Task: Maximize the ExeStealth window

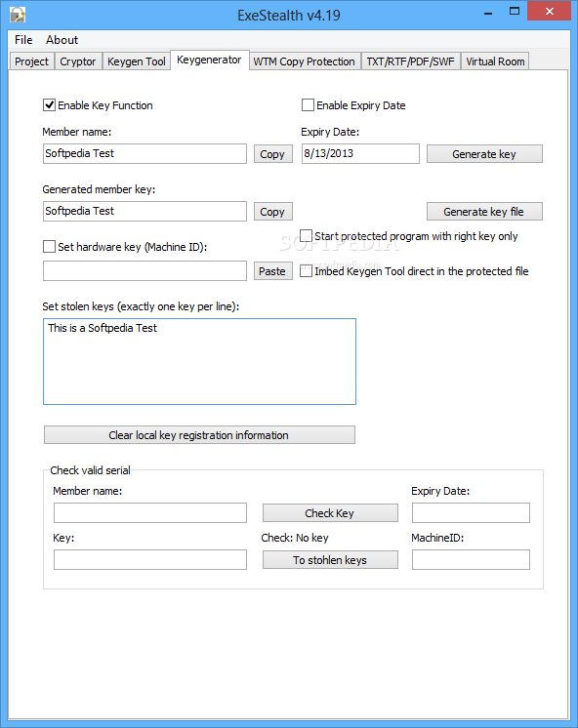Action: (515, 11)
